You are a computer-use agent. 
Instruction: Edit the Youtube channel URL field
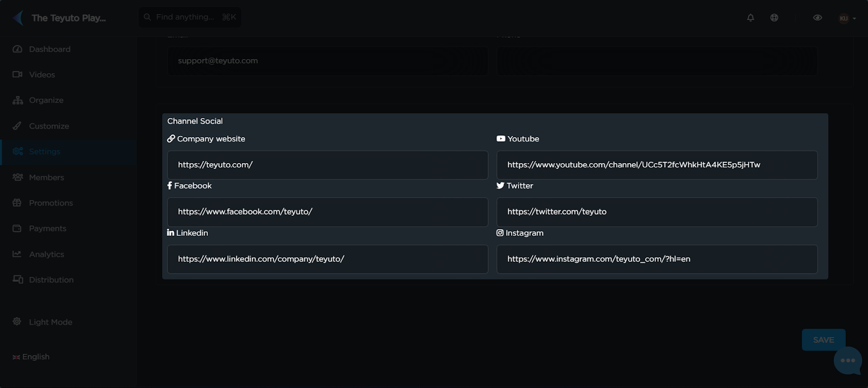tap(657, 165)
